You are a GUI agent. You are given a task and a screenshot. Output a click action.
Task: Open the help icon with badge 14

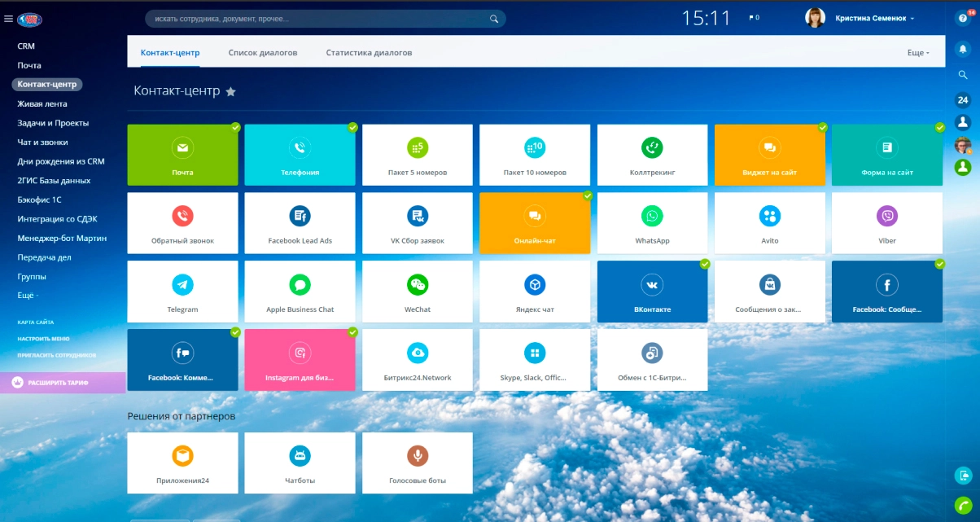pos(963,18)
